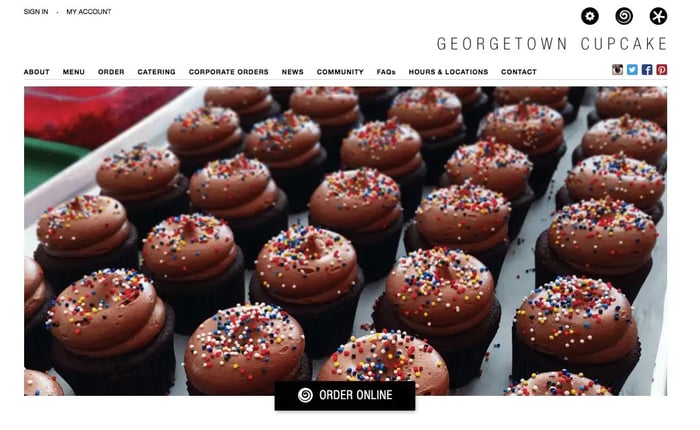Click the swirl icon on Order Online

[305, 395]
